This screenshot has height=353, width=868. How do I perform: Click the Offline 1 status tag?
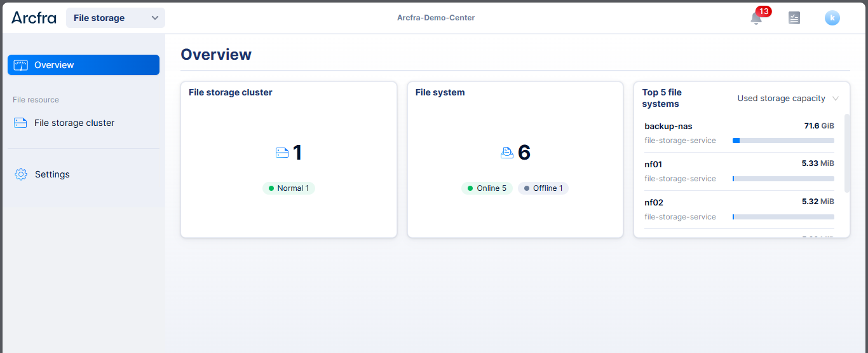tap(543, 188)
